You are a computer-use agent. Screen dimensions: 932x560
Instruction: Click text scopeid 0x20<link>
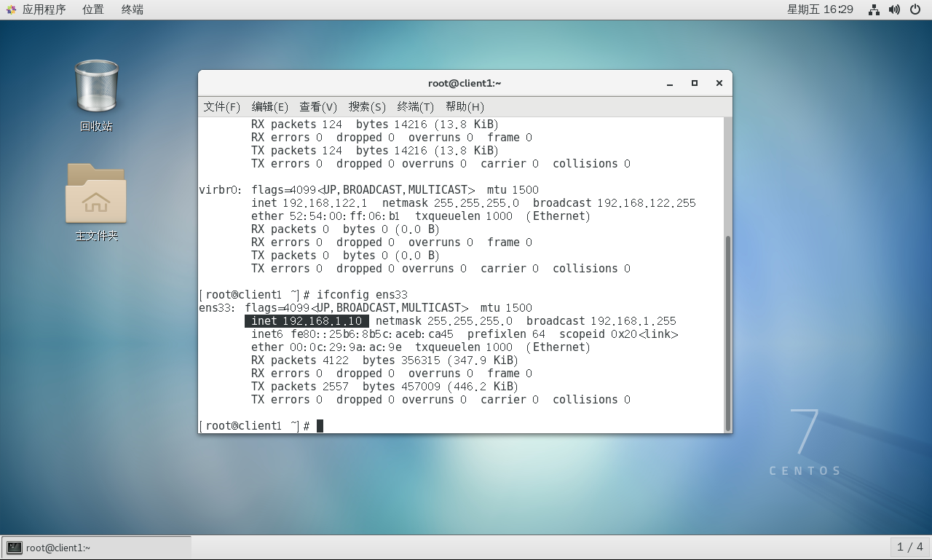619,334
